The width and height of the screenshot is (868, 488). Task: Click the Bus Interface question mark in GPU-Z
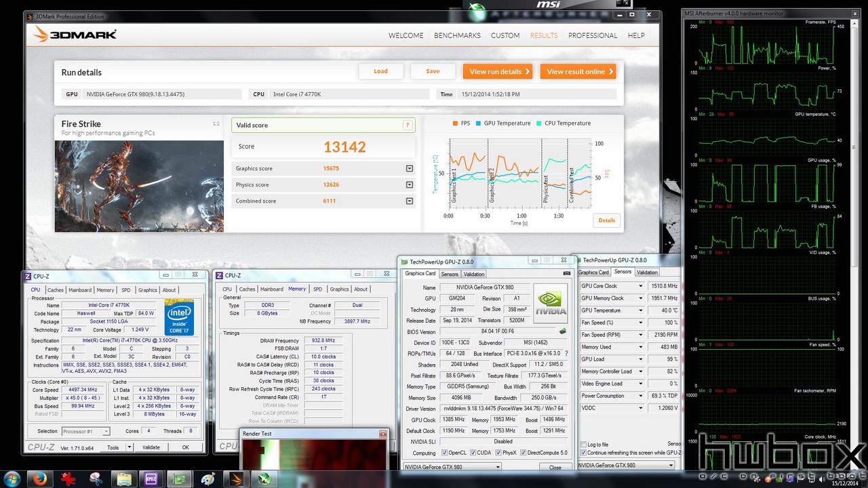(566, 353)
